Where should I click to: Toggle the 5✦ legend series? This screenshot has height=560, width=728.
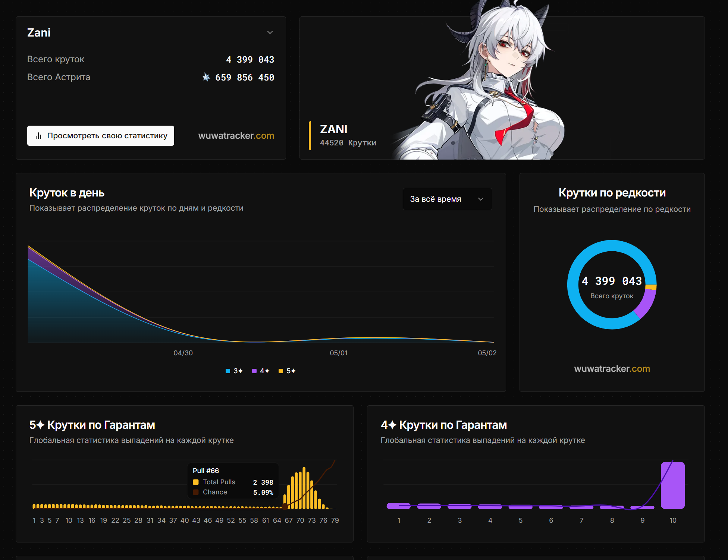[x=287, y=371]
